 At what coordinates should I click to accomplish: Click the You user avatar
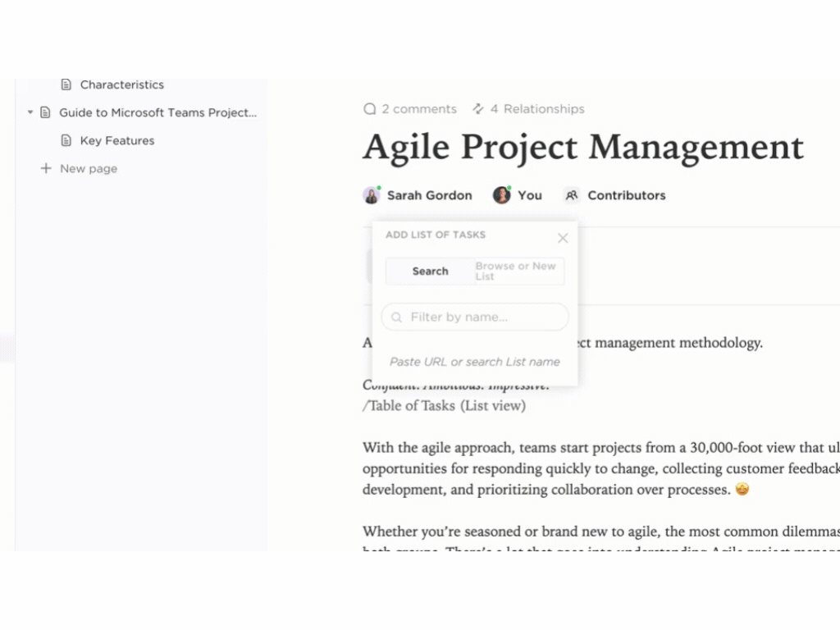point(502,195)
